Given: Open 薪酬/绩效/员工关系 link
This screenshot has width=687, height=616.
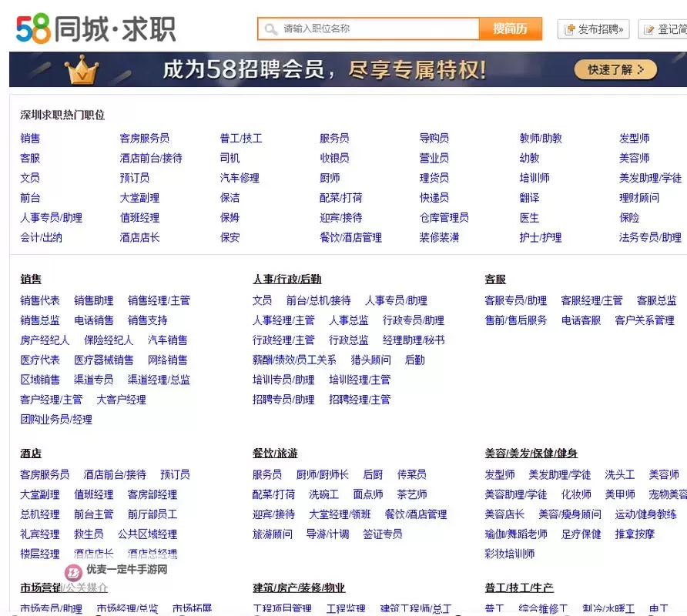Looking at the screenshot, I should click(x=294, y=360).
